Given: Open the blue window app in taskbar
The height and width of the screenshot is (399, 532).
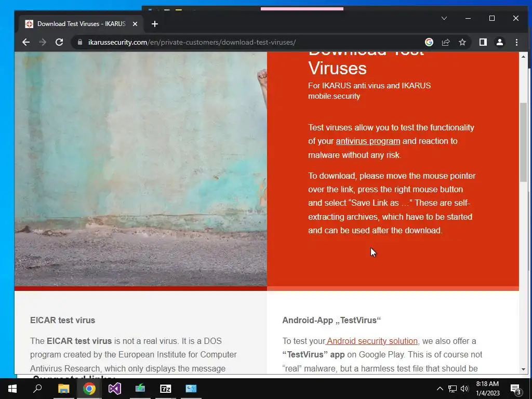Looking at the screenshot, I should 191,389.
